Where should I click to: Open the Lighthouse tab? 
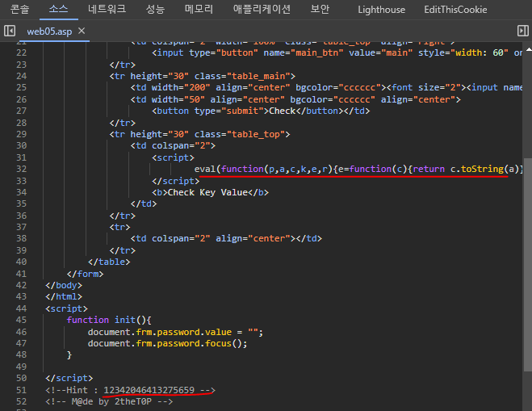click(381, 10)
